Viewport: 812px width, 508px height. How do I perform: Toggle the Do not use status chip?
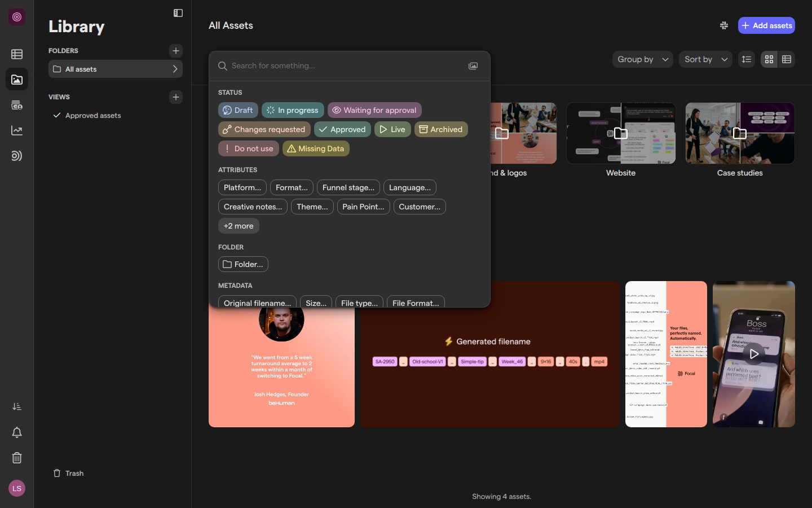[249, 148]
